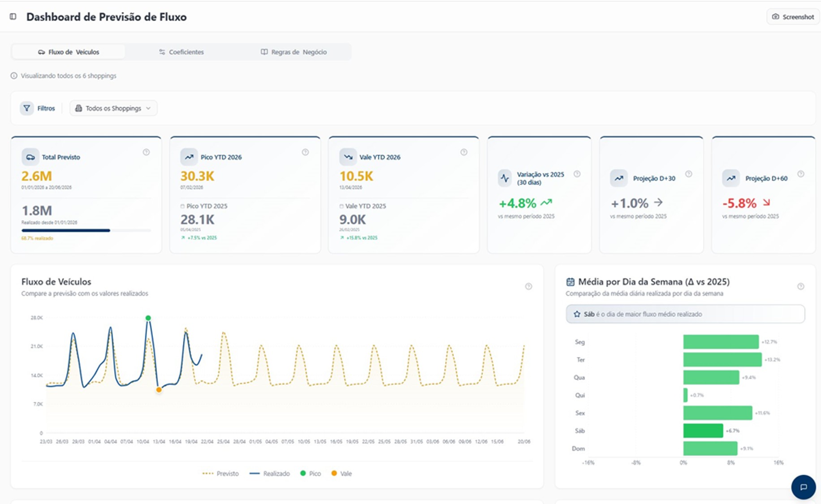The width and height of the screenshot is (821, 504).
Task: Open the Coeficientes tab
Action: pyautogui.click(x=181, y=52)
